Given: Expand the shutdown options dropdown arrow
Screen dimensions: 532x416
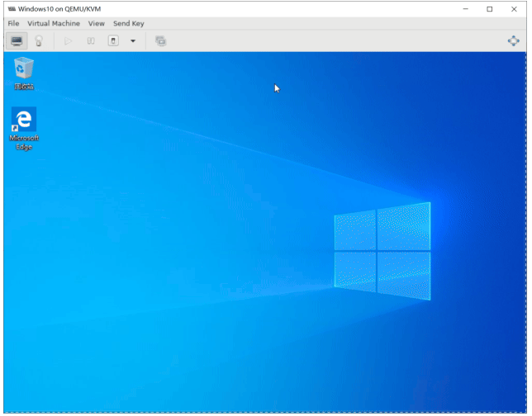Looking at the screenshot, I should (132, 40).
